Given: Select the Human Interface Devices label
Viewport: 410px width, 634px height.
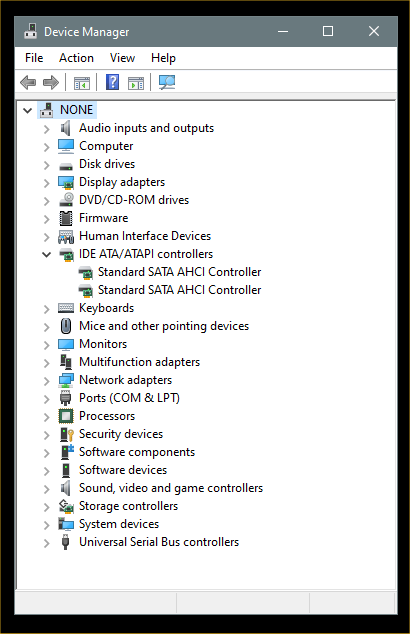Looking at the screenshot, I should [145, 236].
